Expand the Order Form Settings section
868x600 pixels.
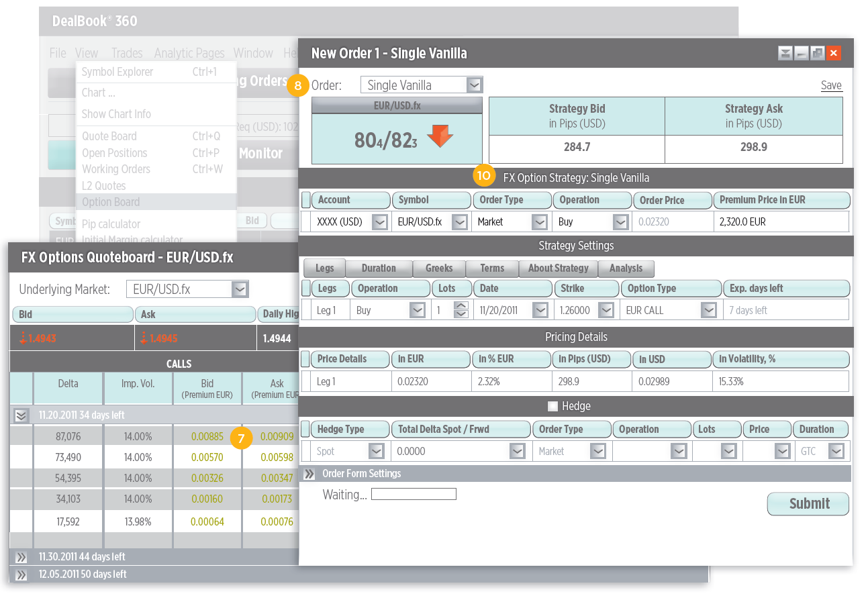pos(309,474)
